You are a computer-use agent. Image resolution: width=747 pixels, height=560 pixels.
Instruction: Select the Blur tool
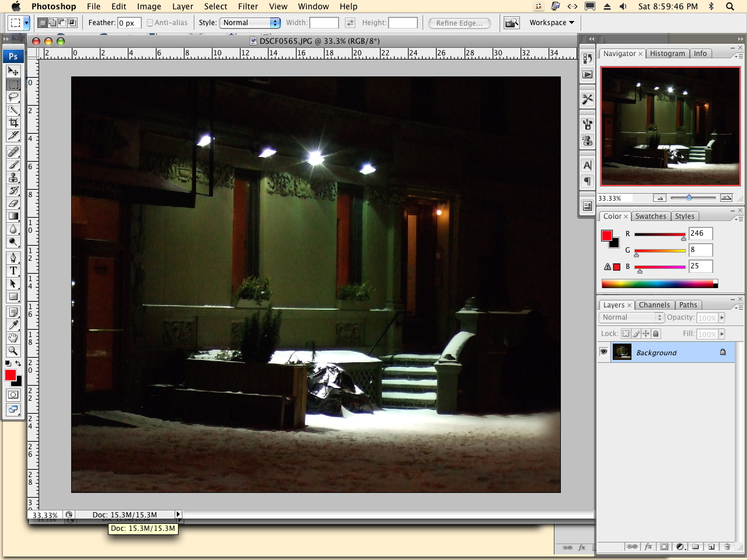[x=13, y=229]
